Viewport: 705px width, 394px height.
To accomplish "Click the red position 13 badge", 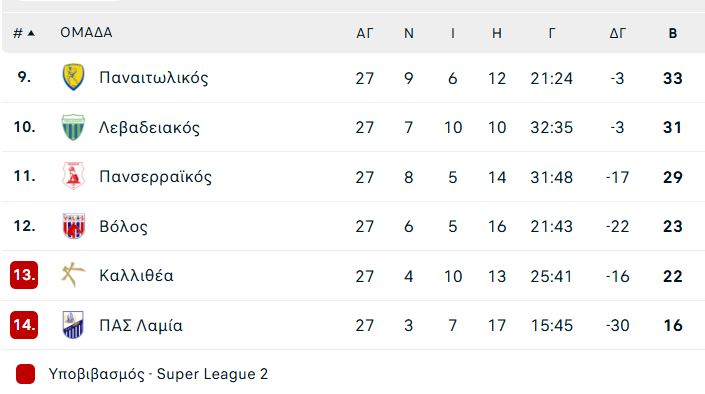I will [x=24, y=275].
